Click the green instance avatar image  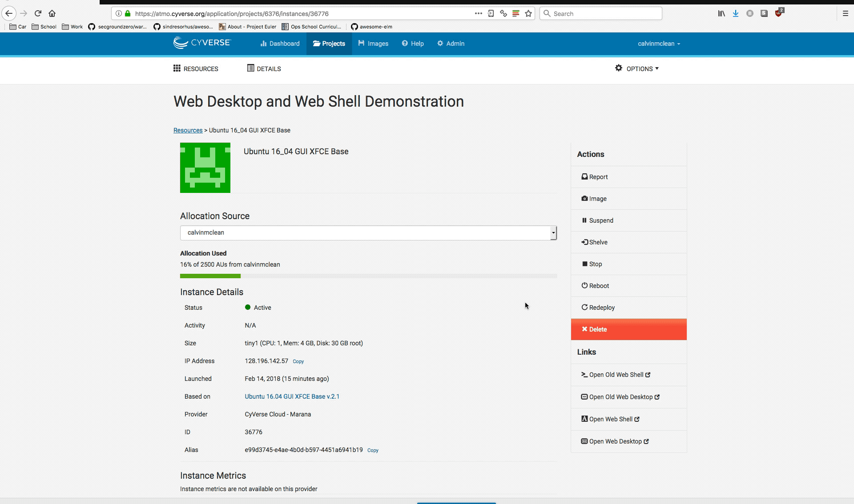(205, 168)
